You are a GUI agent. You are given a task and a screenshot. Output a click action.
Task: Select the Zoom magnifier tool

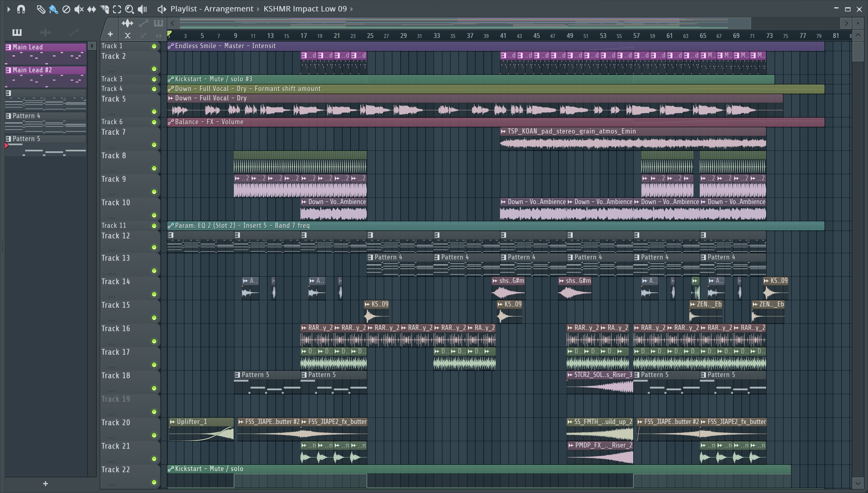point(129,9)
